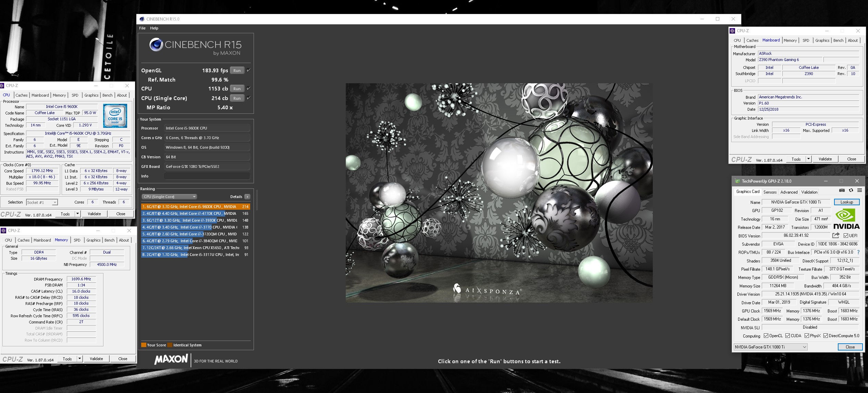Click the NB Frequency value 4500.0 MHz
The height and width of the screenshot is (393, 868).
click(107, 265)
